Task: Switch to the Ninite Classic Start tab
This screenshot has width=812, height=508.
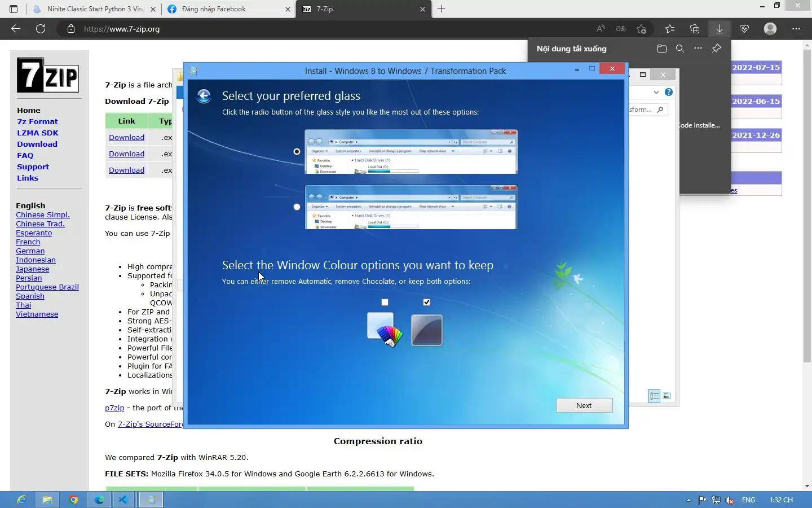Action: pos(94,9)
